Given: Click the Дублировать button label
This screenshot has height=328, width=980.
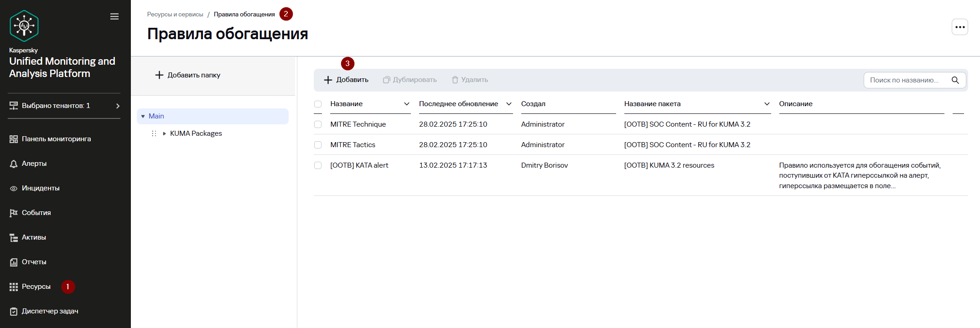Looking at the screenshot, I should [415, 80].
